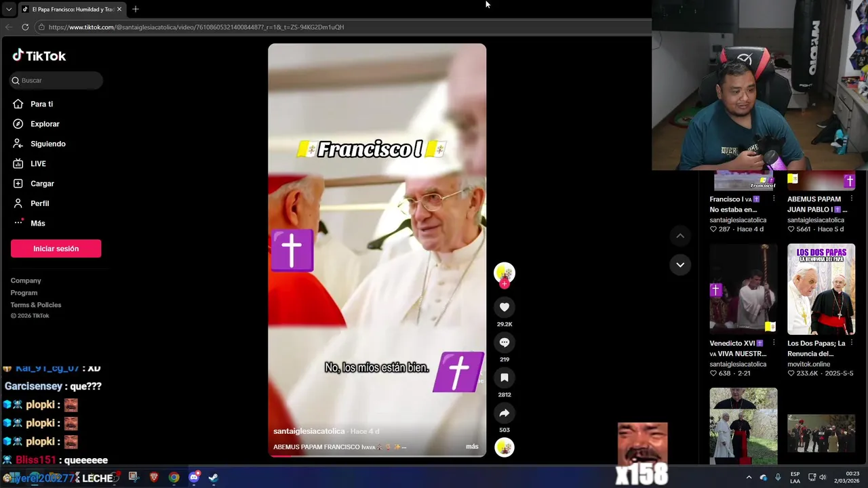Expand the Más menu

(29, 223)
